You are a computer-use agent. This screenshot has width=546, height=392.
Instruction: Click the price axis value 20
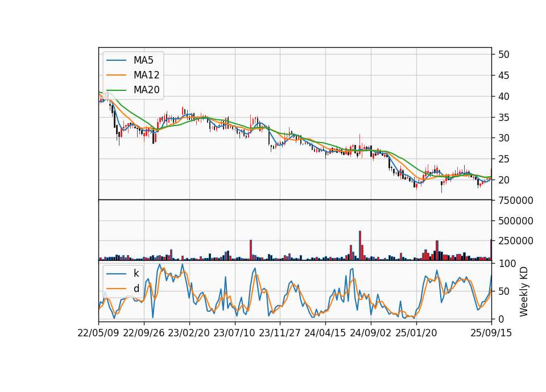click(x=504, y=180)
